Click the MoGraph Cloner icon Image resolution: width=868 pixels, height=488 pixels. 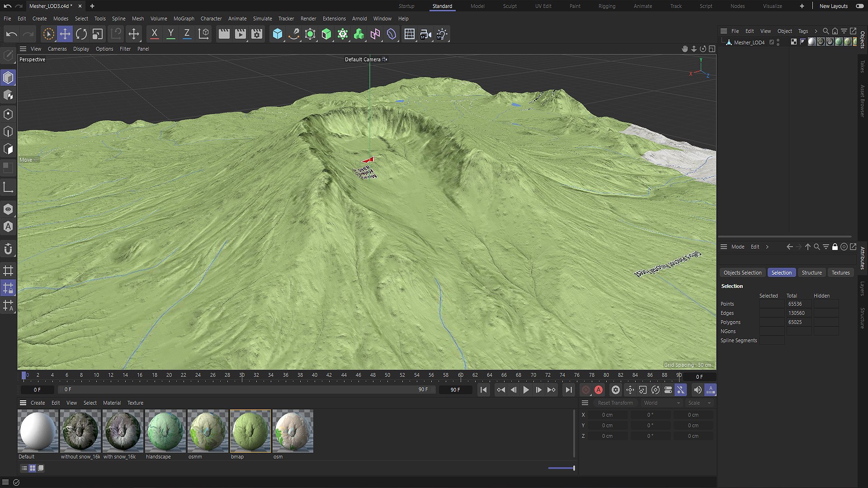click(x=343, y=34)
